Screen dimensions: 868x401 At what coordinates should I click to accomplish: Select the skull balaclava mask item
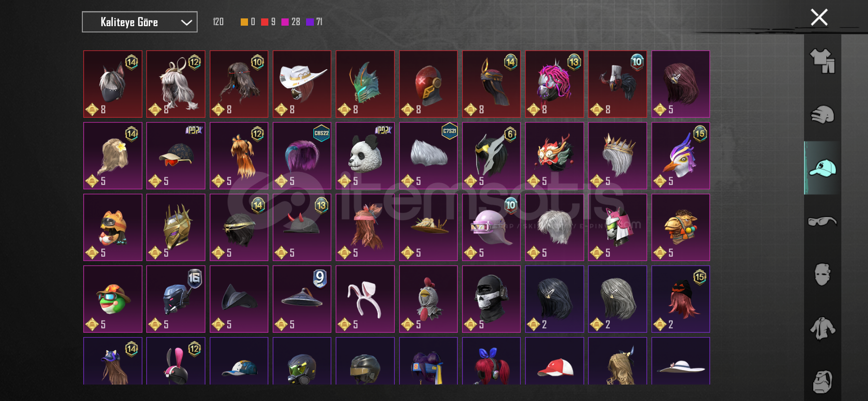(x=491, y=299)
